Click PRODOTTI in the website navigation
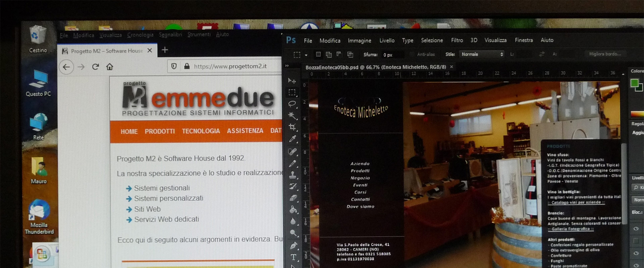 (160, 131)
